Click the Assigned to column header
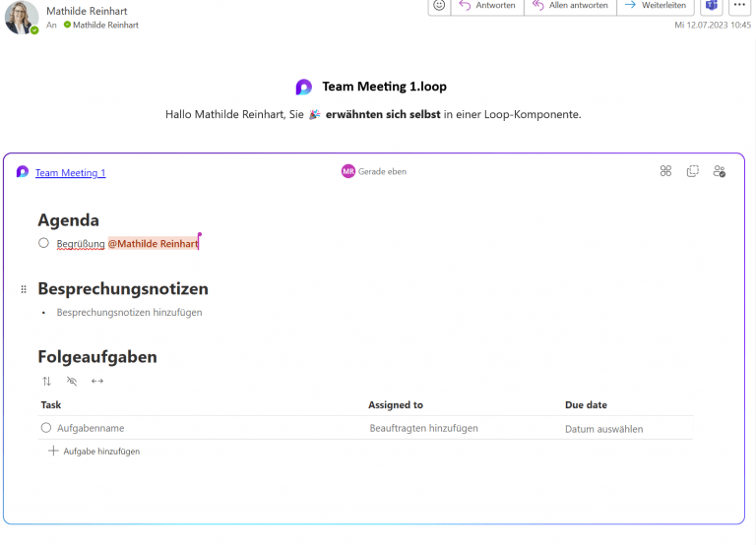The width and height of the screenshot is (756, 545). pos(396,404)
